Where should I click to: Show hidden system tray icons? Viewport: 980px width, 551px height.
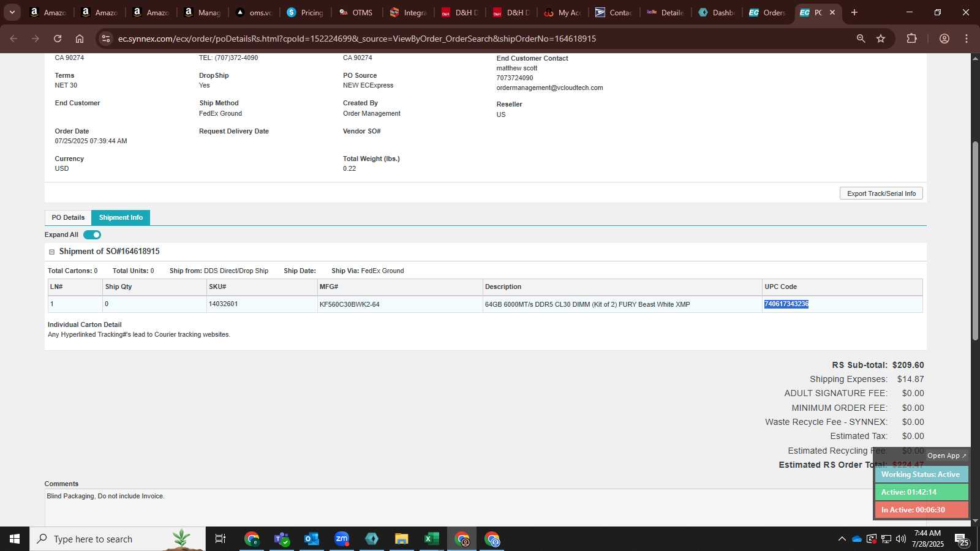(842, 539)
